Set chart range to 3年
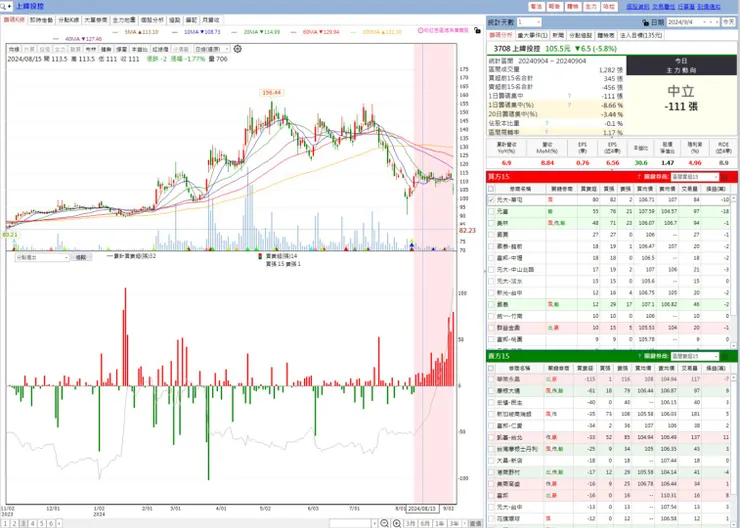740x528 pixels. (x=454, y=523)
